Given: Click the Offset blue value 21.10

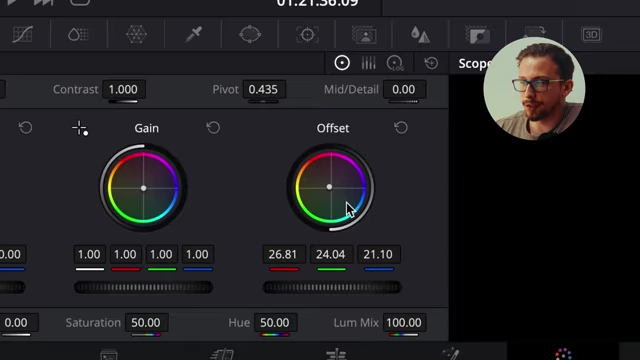Looking at the screenshot, I should point(378,254).
